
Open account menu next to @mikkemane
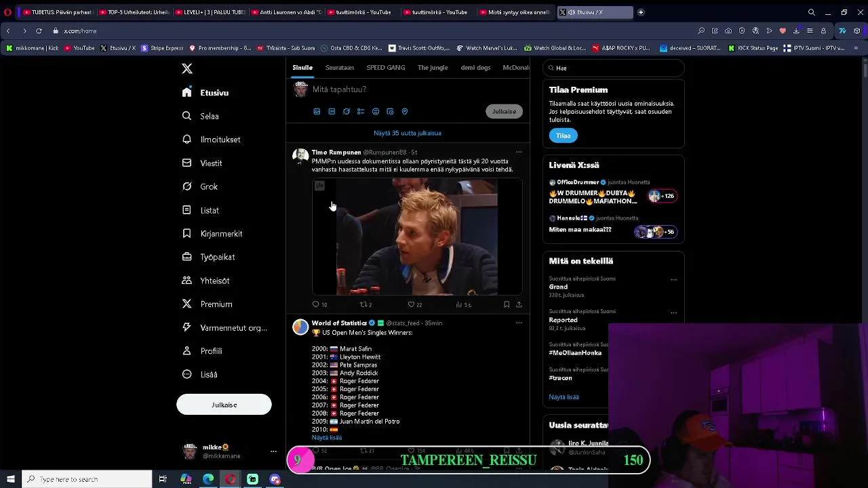pyautogui.click(x=273, y=451)
